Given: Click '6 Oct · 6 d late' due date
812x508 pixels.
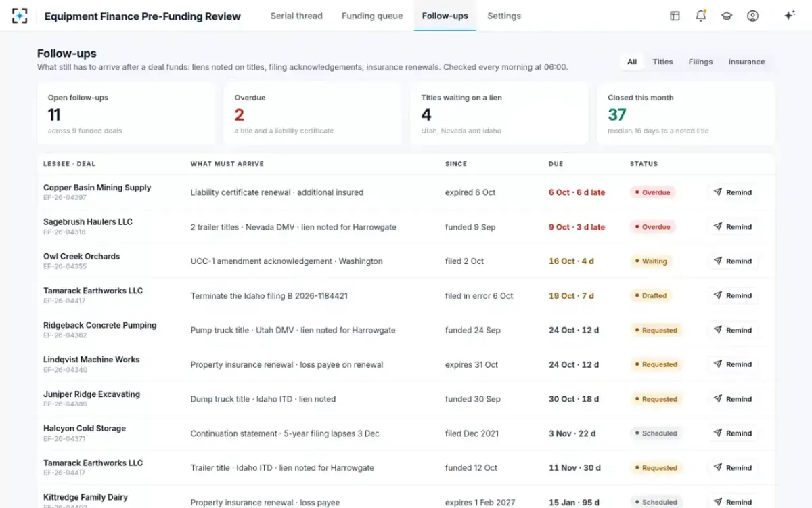Looking at the screenshot, I should coord(577,192).
